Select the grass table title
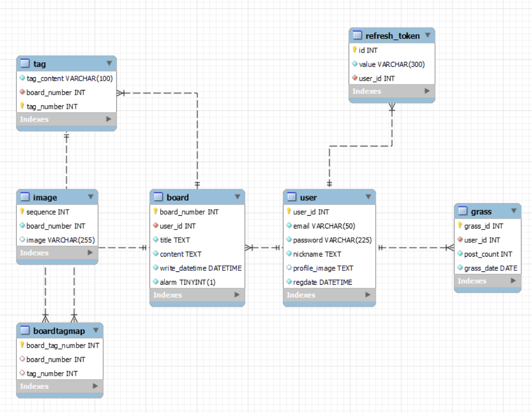The height and width of the screenshot is (413, 532). [x=481, y=212]
